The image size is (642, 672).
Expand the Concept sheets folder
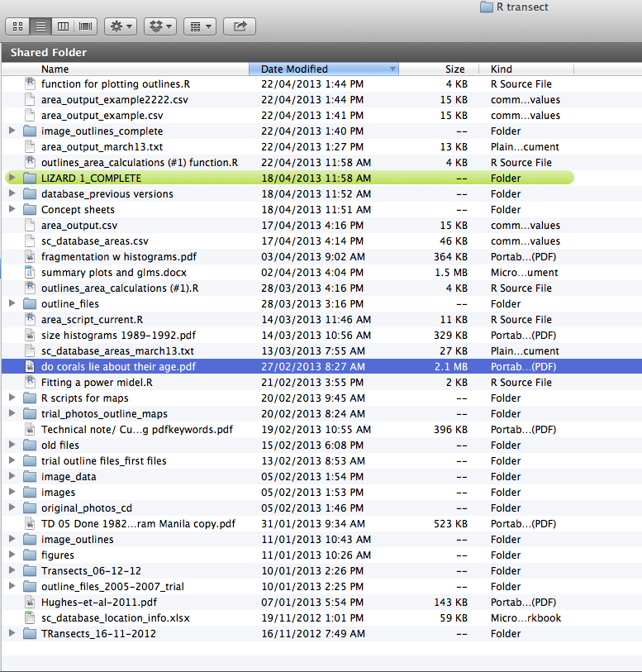pos(12,209)
